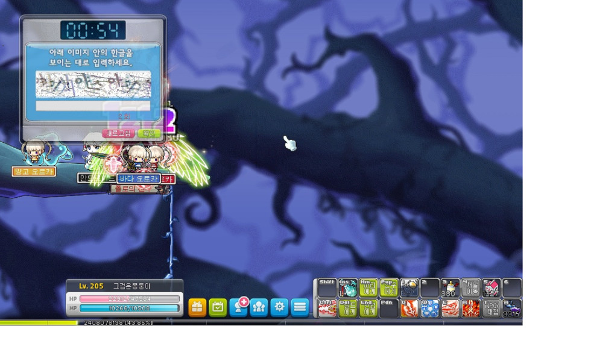Click the NPC 채집 quickslot
The image size is (591, 364).
point(491,308)
